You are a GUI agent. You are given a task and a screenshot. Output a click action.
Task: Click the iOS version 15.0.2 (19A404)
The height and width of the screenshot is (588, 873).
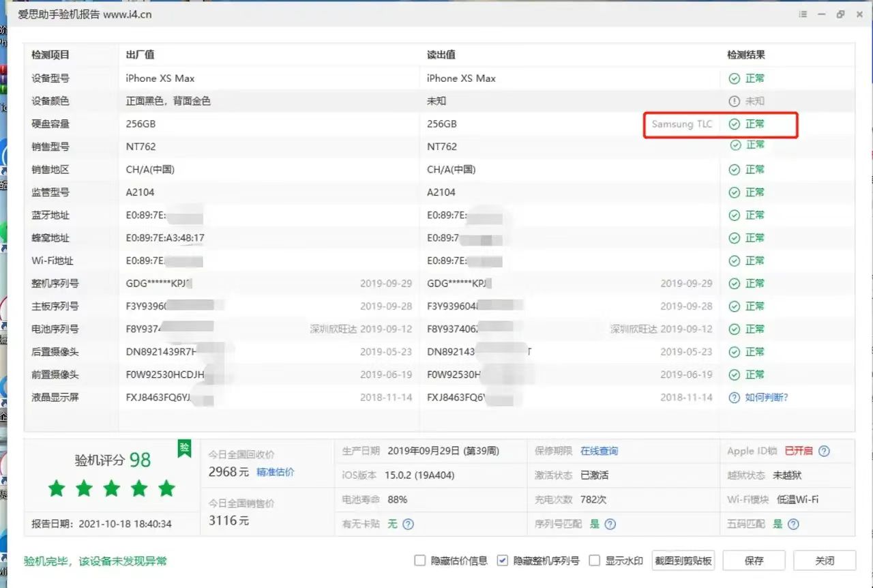[x=419, y=475]
